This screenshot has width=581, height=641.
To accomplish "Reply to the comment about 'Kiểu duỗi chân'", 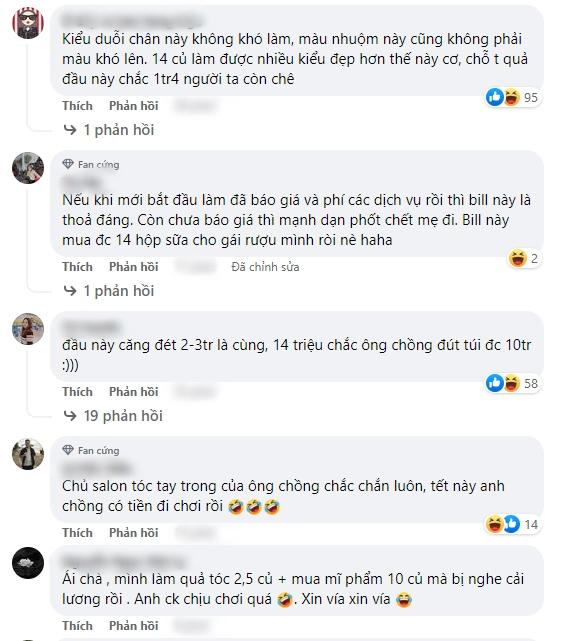I will pyautogui.click(x=134, y=106).
